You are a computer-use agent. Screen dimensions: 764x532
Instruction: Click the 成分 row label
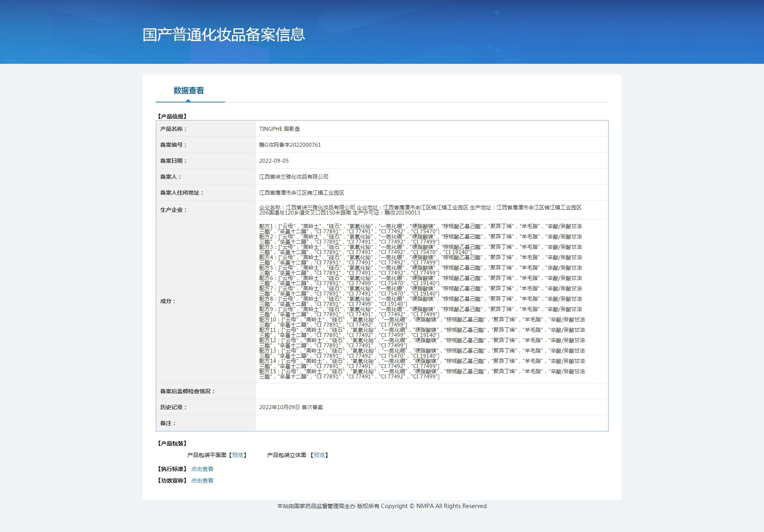pos(168,301)
